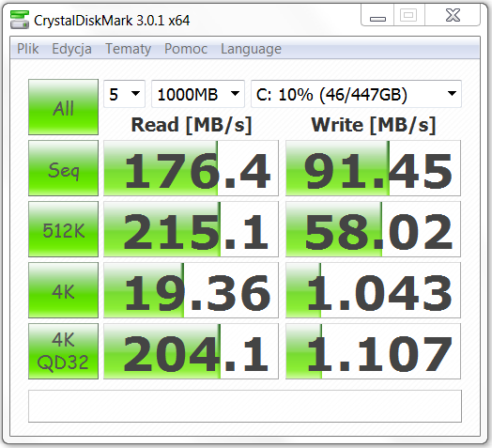Open the Tematy menu
Image resolution: width=492 pixels, height=448 pixels.
[129, 49]
